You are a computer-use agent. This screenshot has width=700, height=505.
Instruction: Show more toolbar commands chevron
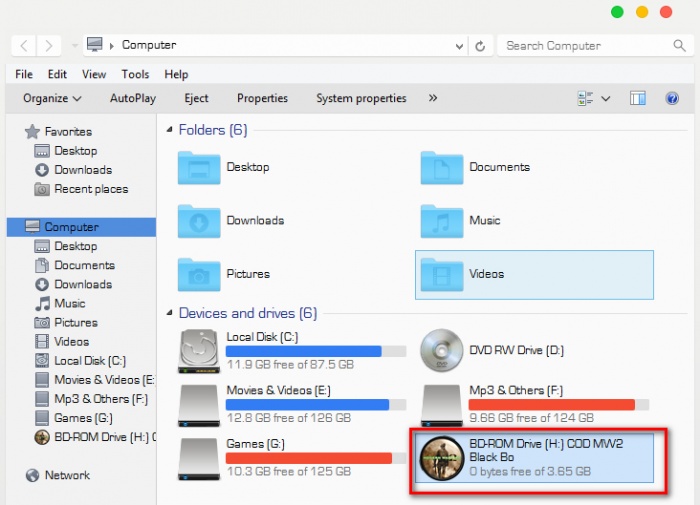(x=433, y=98)
